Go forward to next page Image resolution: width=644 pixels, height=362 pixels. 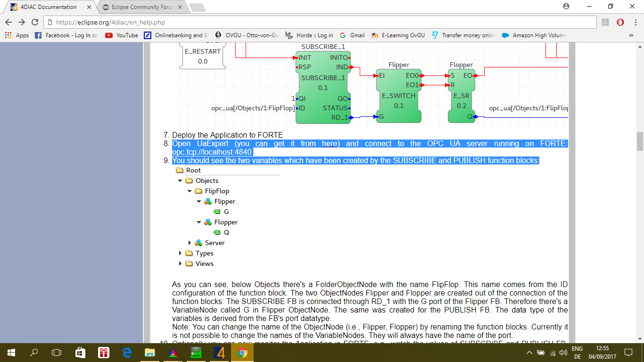(x=22, y=22)
